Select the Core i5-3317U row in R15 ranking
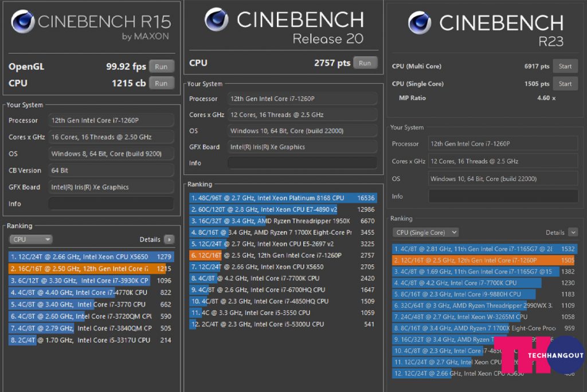Screen dimensions: 587x392 [x=91, y=340]
